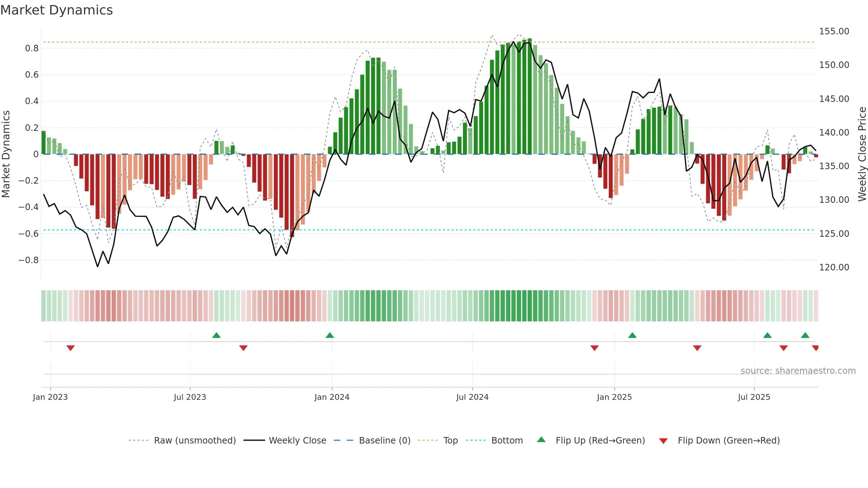This screenshot has width=868, height=488.
Task: Click the 135.00 price axis tick
Action: coord(834,166)
